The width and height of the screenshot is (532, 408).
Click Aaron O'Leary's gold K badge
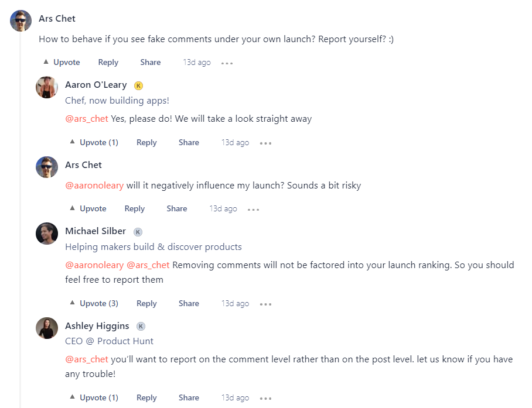coord(139,85)
